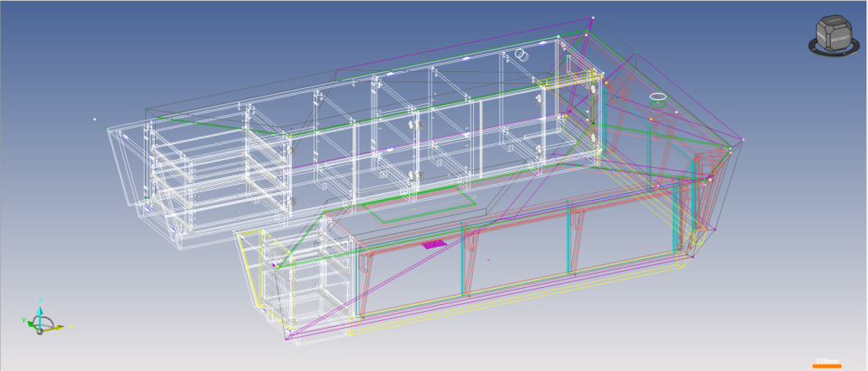Click the left side face of view cube
The height and width of the screenshot is (371, 868).
click(822, 36)
